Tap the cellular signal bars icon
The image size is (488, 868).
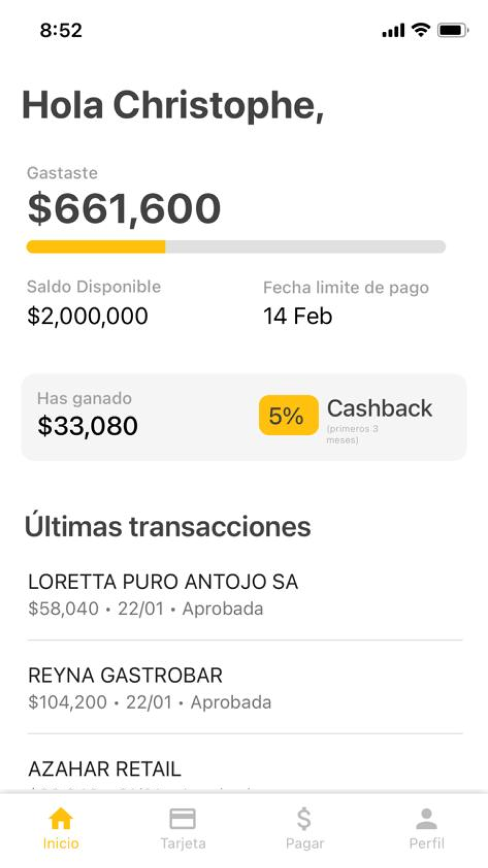click(393, 30)
